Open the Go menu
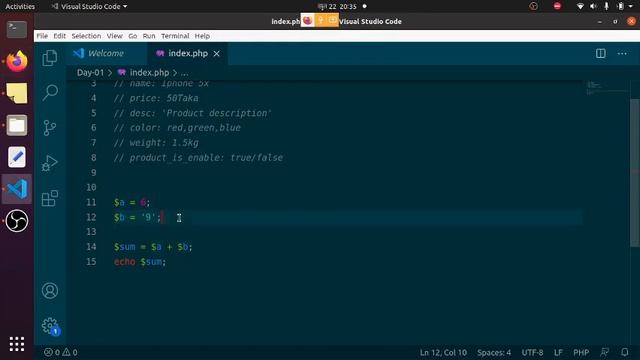This screenshot has height=360, width=640. [x=133, y=36]
